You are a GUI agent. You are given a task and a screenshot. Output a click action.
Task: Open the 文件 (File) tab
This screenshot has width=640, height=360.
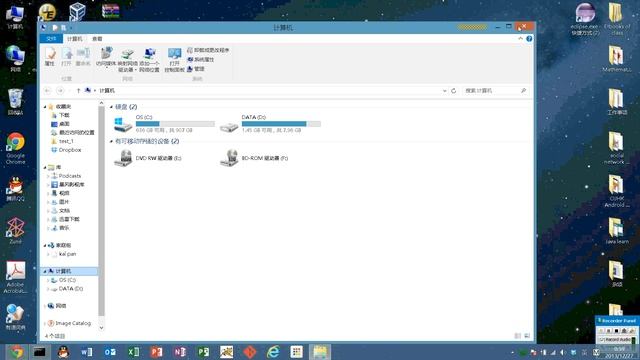(51, 39)
